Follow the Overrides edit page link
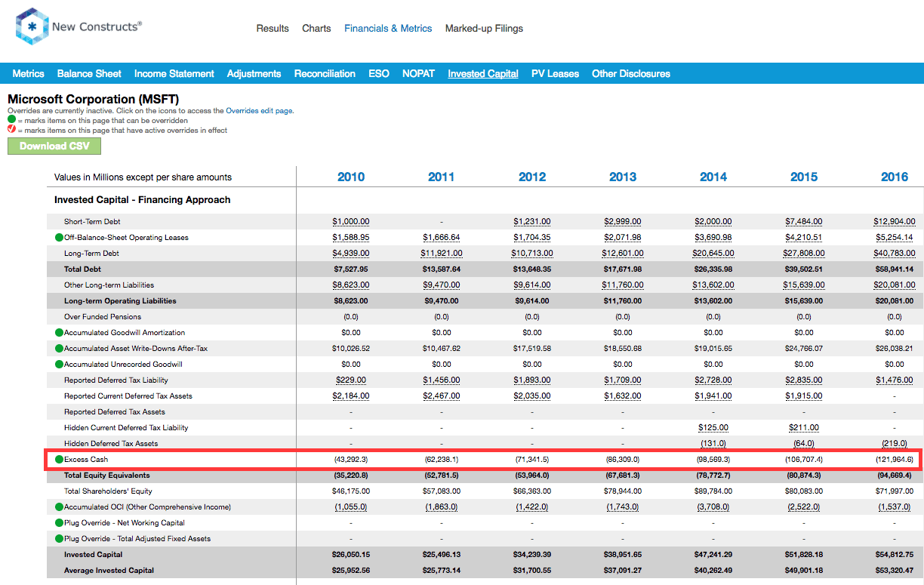The image size is (924, 585). pos(259,111)
